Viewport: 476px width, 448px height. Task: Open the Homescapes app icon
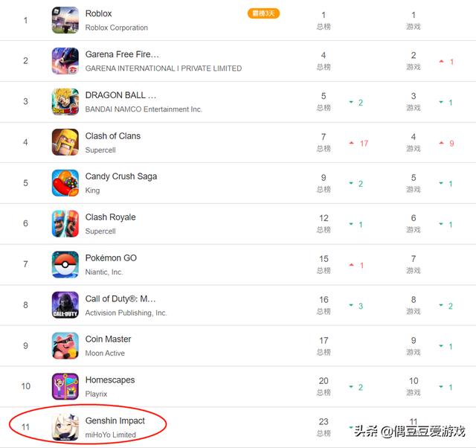pyautogui.click(x=65, y=386)
